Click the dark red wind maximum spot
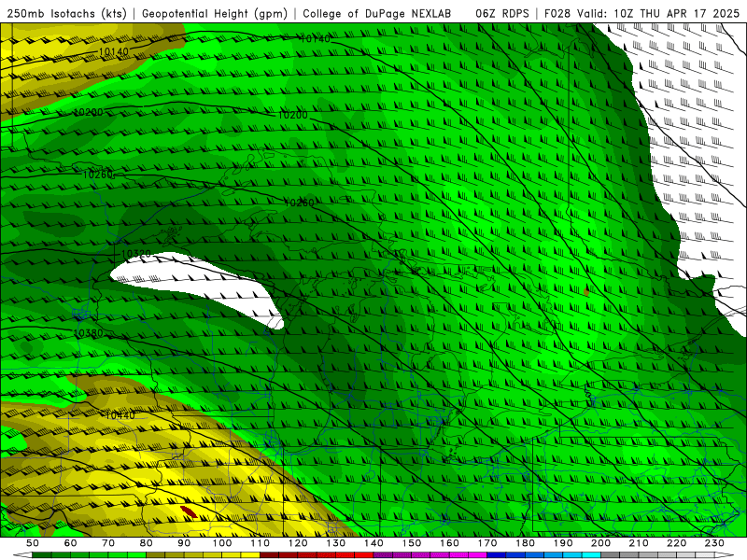The height and width of the screenshot is (560, 747). coord(189,511)
